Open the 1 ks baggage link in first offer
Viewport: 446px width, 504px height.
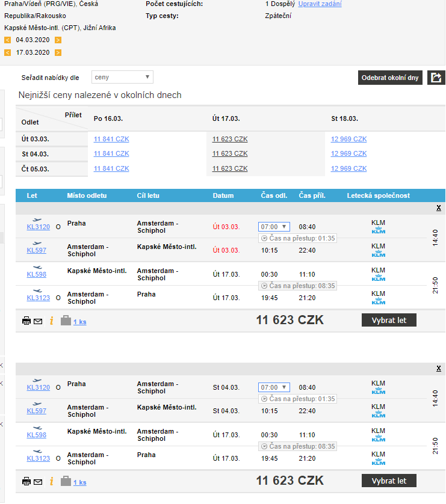pos(79,322)
